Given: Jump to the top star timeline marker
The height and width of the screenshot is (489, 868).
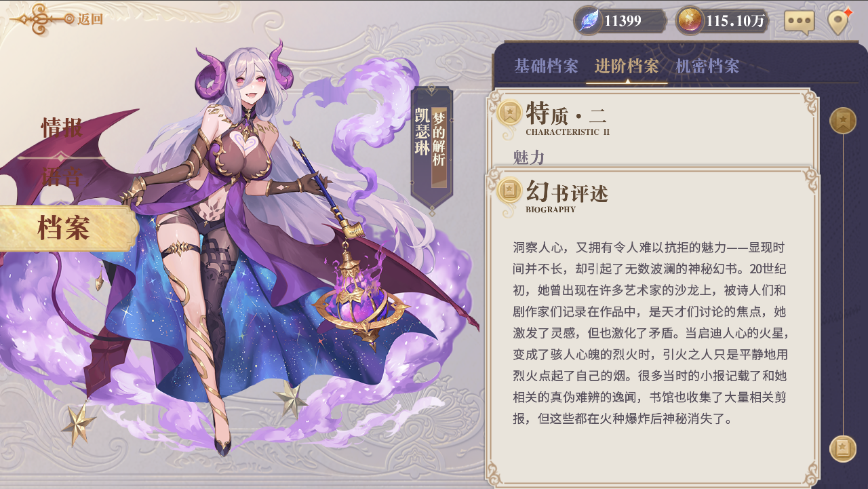Looking at the screenshot, I should click(x=843, y=121).
